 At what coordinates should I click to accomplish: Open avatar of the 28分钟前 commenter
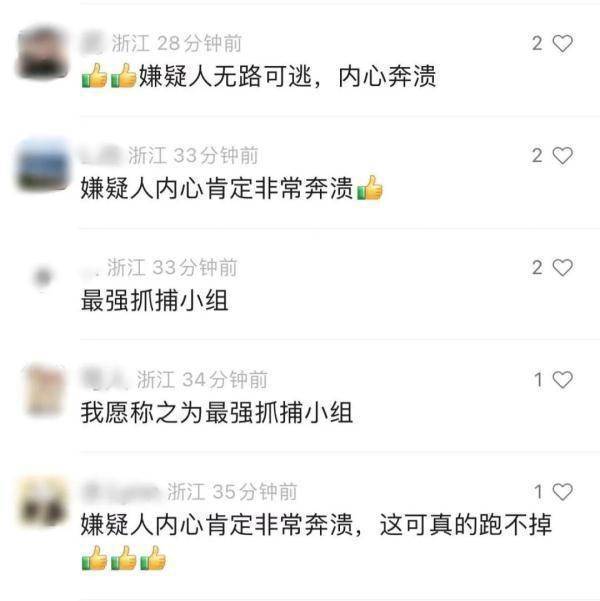click(x=43, y=53)
